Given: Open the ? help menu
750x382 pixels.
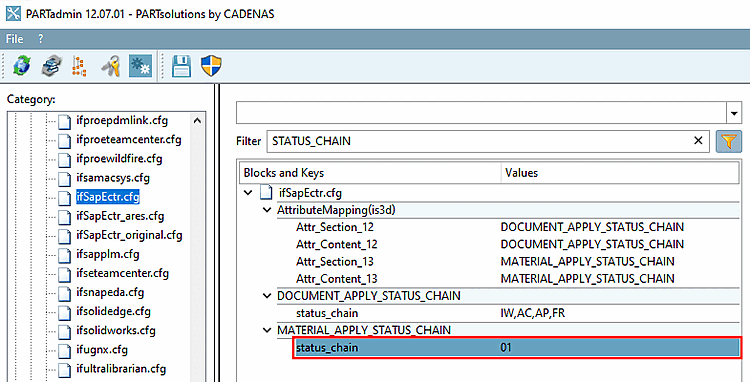Looking at the screenshot, I should (x=41, y=39).
